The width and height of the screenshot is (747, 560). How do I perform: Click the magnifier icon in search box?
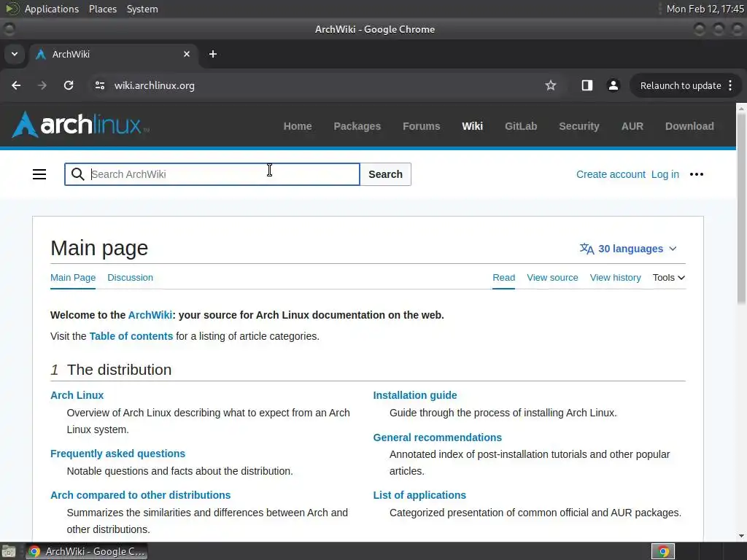(x=77, y=174)
